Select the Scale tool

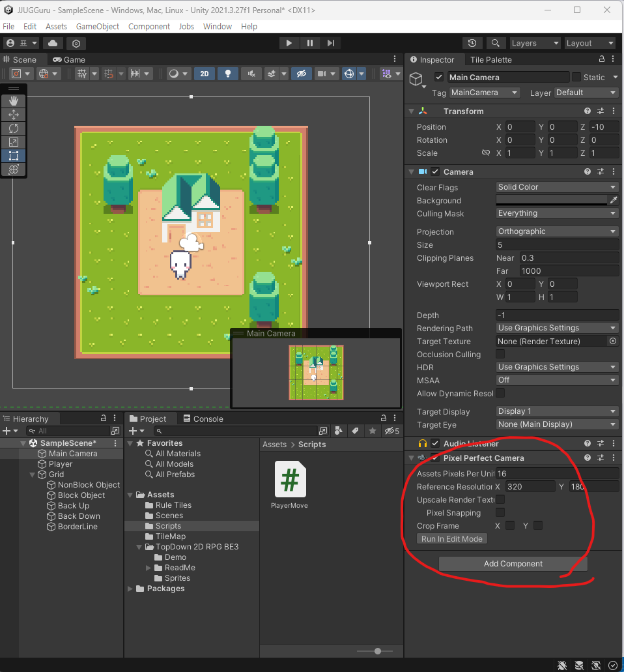[x=14, y=141]
